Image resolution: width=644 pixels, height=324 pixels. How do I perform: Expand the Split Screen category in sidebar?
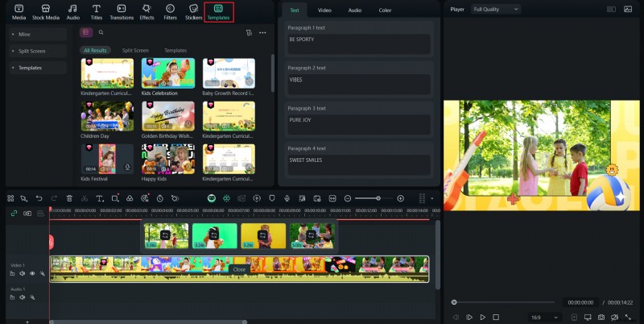tap(38, 51)
